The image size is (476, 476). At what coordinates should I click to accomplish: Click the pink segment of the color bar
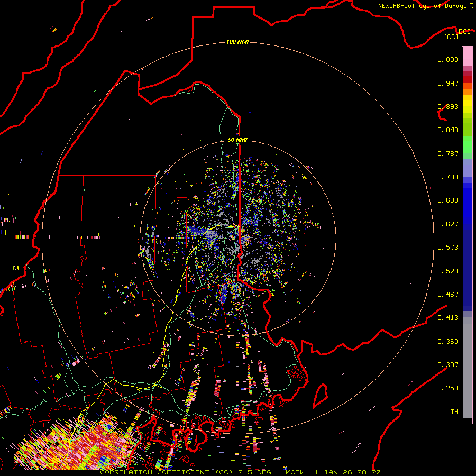[x=467, y=56]
